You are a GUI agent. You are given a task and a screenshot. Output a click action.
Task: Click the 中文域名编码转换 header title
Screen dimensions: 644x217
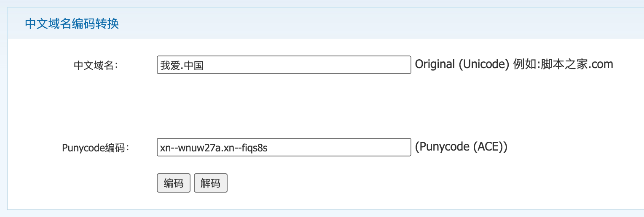[x=72, y=24]
